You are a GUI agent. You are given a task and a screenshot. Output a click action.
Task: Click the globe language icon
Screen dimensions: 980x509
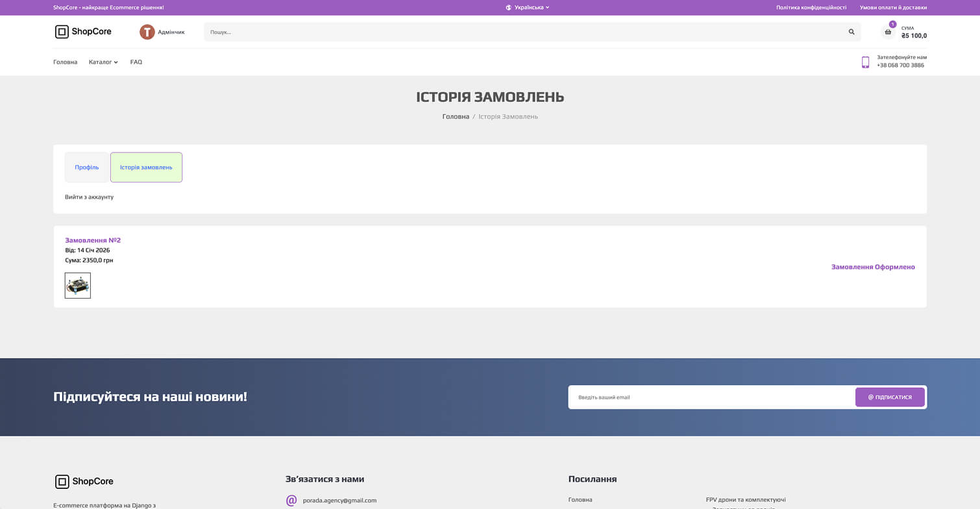click(x=509, y=8)
